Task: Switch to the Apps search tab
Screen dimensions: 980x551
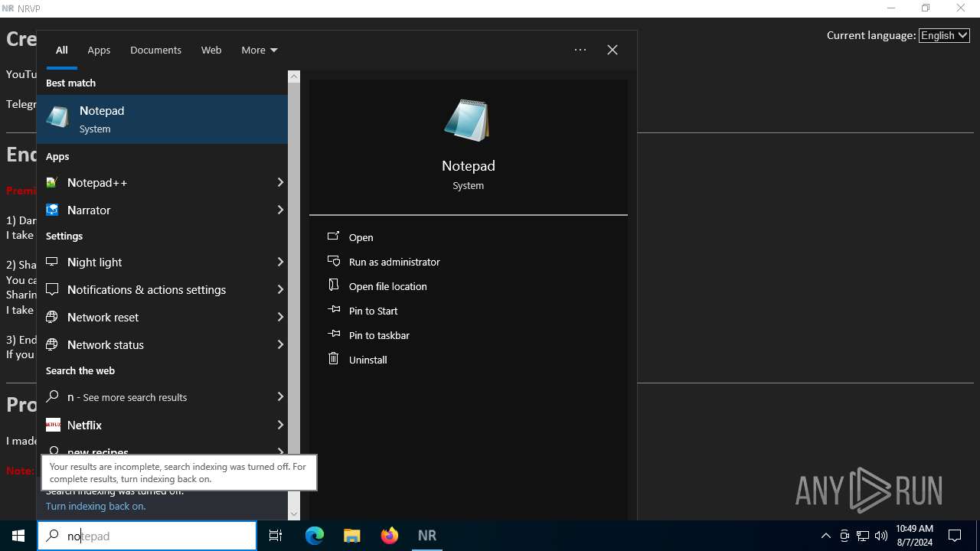Action: point(99,50)
